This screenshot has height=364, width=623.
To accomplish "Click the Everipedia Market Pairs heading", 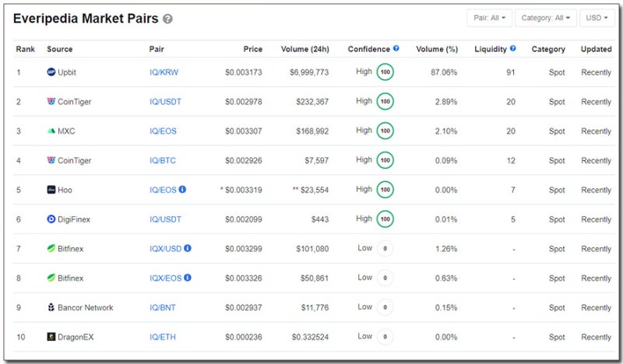I will point(86,18).
